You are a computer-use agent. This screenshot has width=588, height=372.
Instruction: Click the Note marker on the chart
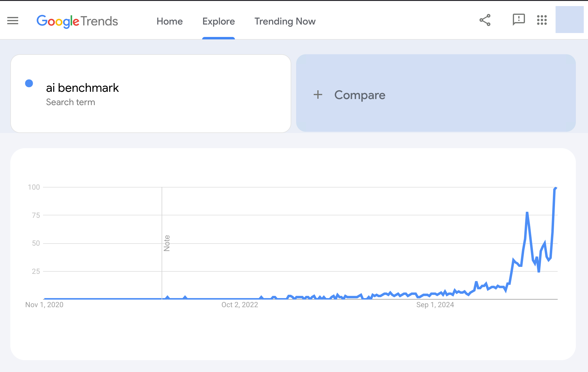[167, 243]
